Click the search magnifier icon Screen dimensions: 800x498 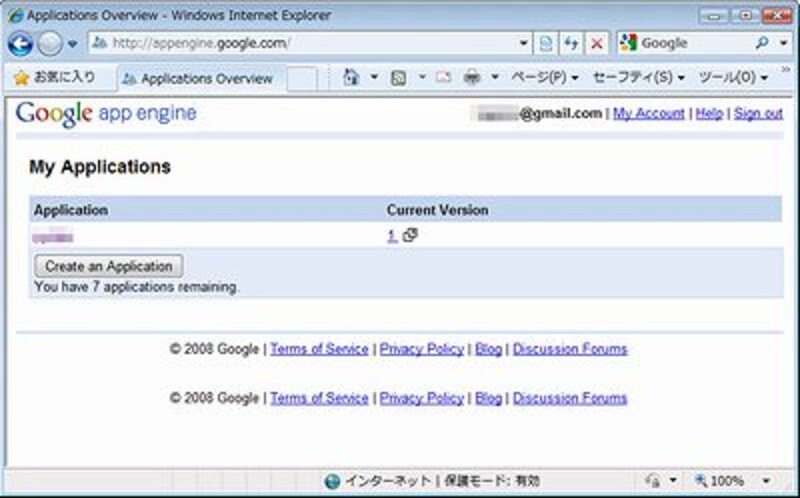[x=762, y=43]
